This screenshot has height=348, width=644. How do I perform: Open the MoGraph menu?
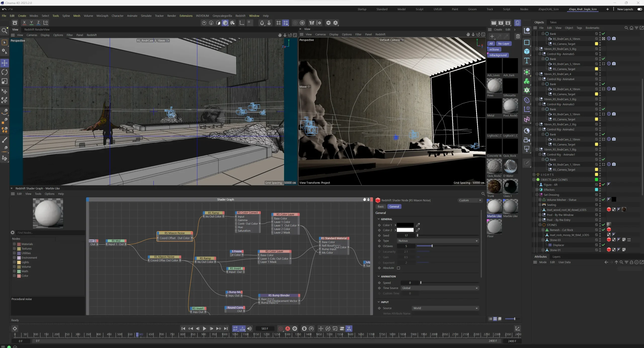[102, 16]
